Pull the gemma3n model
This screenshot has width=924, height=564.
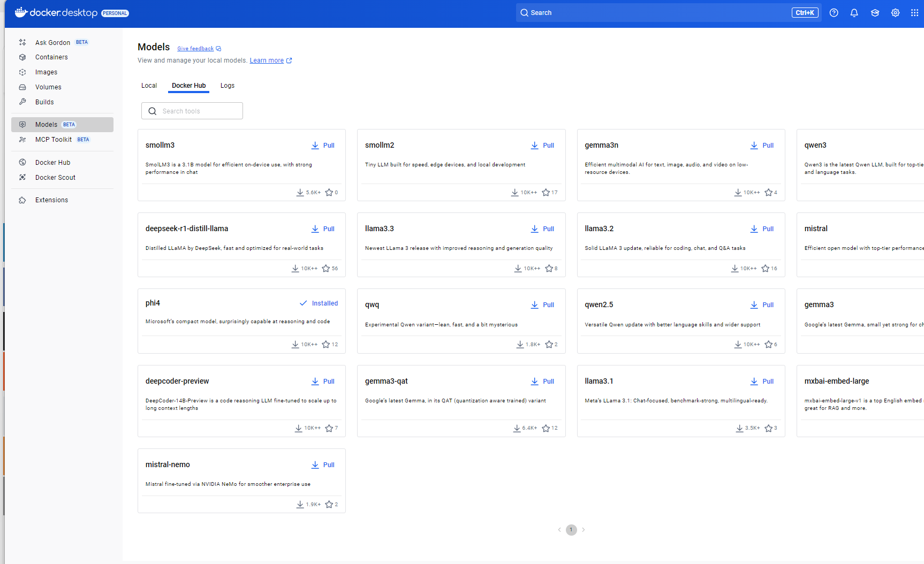click(762, 146)
